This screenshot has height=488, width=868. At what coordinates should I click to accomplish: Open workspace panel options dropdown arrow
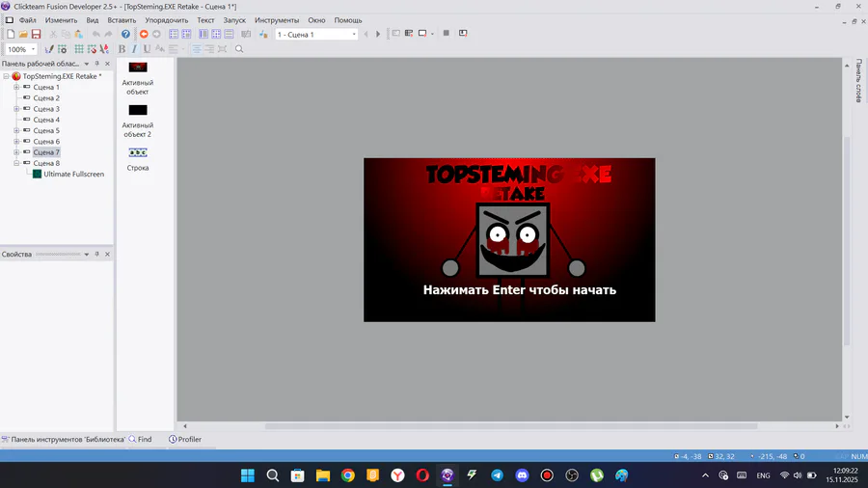(87, 64)
